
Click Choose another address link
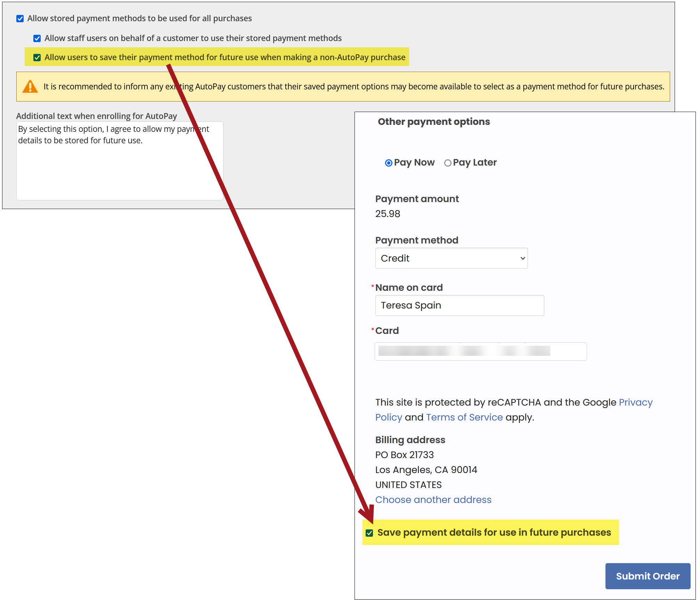point(433,500)
